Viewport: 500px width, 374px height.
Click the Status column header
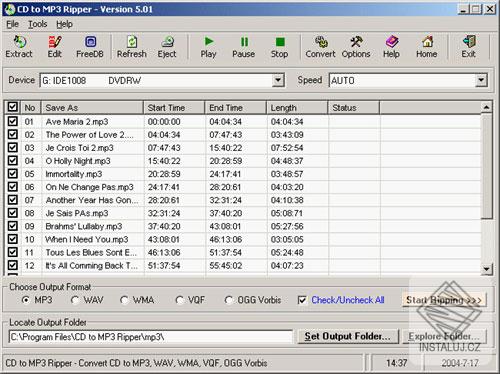[x=354, y=108]
